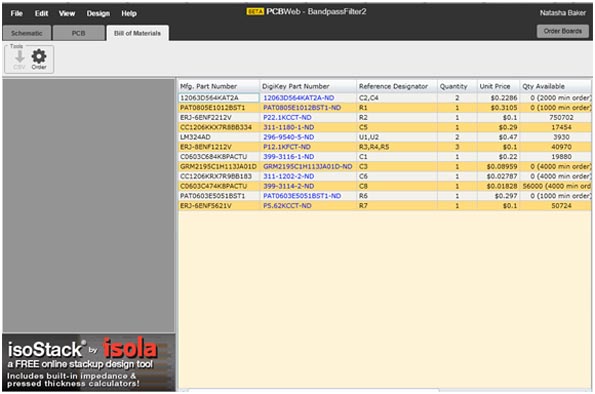Click the R3,R4,R5 reference designator cell
Screen dimensions: 595x394
pos(397,147)
